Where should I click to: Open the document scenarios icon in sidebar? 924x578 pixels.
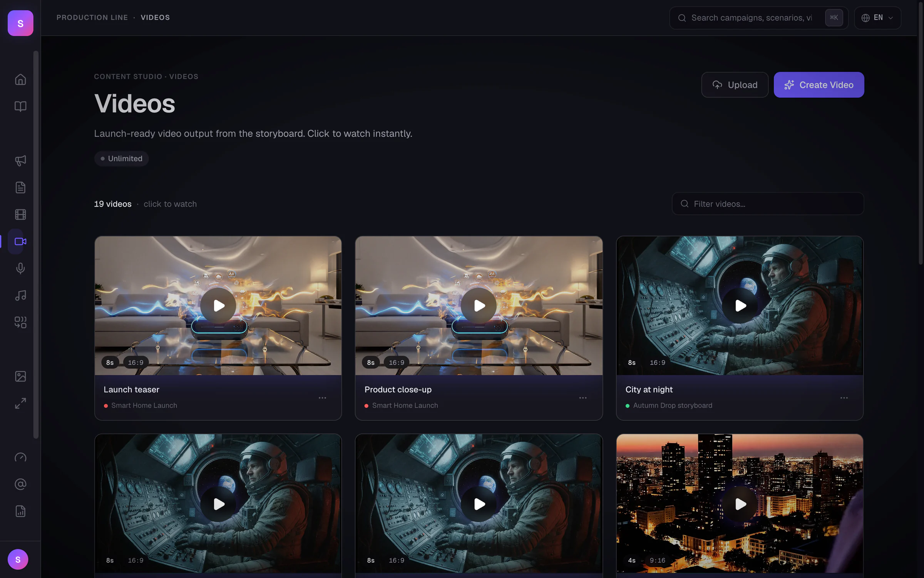click(x=20, y=187)
